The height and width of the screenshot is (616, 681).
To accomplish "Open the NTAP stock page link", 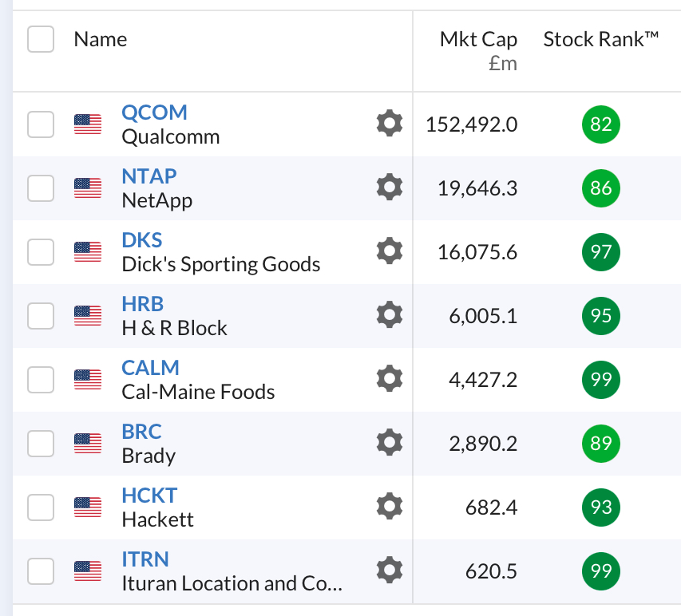I will point(149,176).
